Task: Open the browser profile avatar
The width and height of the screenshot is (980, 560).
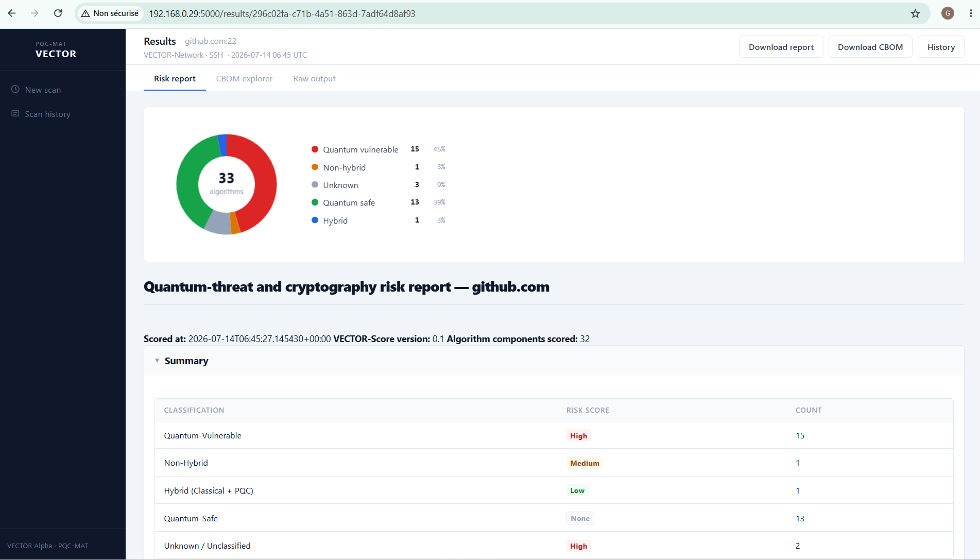Action: coord(948,13)
